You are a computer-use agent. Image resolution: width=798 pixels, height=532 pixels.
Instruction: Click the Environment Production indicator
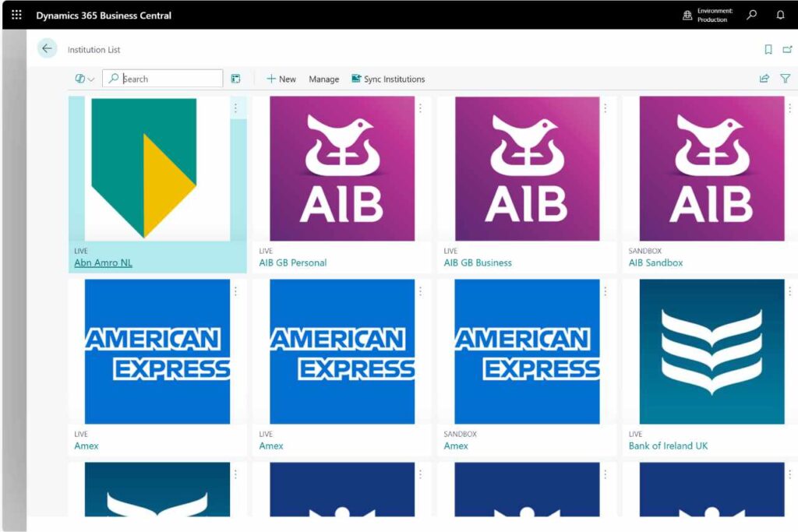(x=708, y=15)
